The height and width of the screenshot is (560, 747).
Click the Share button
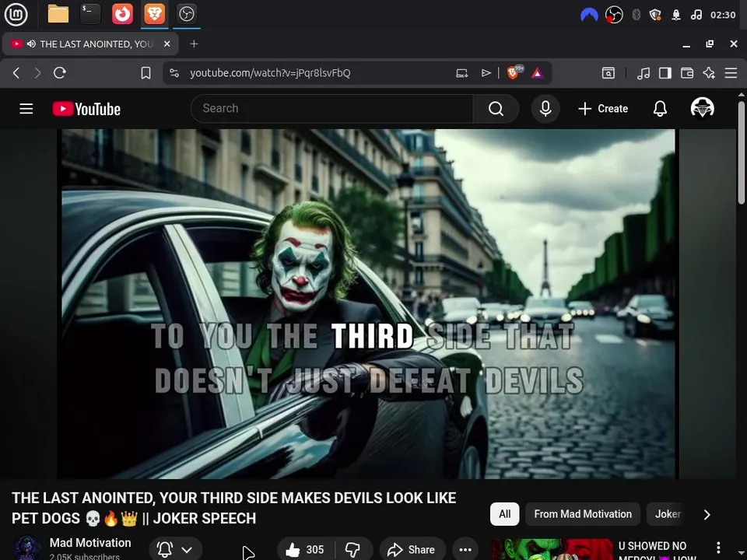[412, 550]
